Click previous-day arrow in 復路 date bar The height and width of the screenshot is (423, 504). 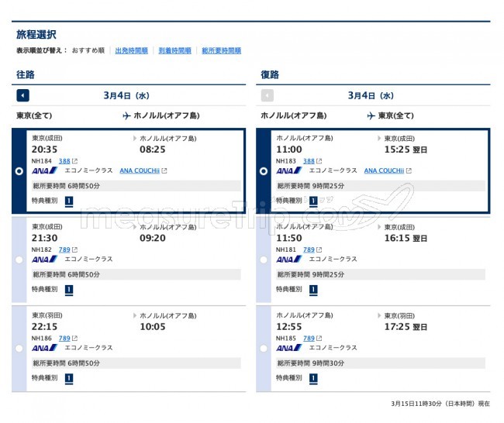coord(268,95)
